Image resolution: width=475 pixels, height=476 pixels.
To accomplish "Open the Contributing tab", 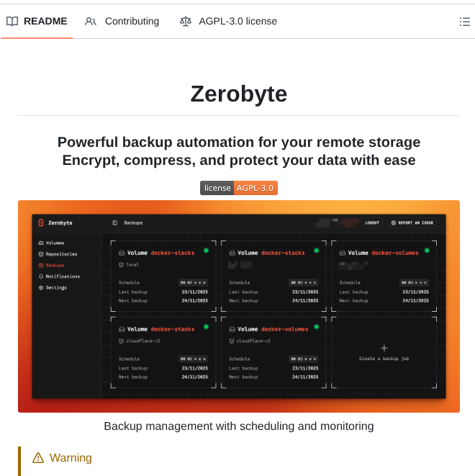I will coord(122,22).
